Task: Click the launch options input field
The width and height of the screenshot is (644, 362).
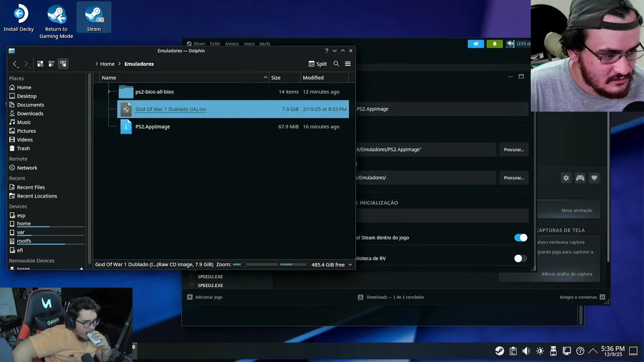Action: 442,216
